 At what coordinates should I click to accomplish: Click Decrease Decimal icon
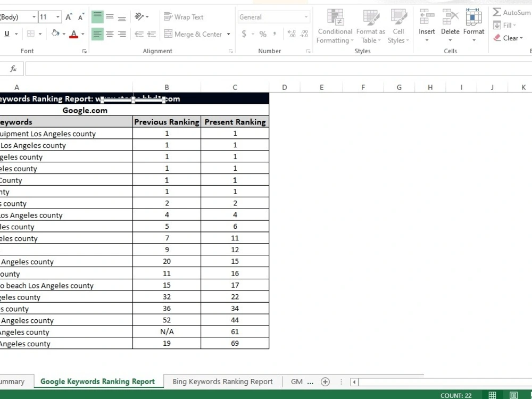point(304,34)
